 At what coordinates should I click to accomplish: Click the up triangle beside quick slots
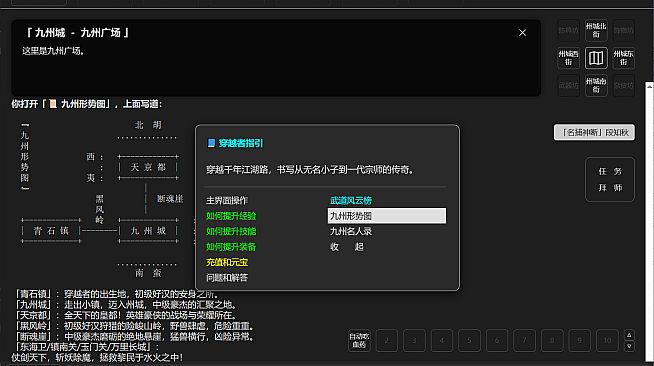[x=629, y=335]
